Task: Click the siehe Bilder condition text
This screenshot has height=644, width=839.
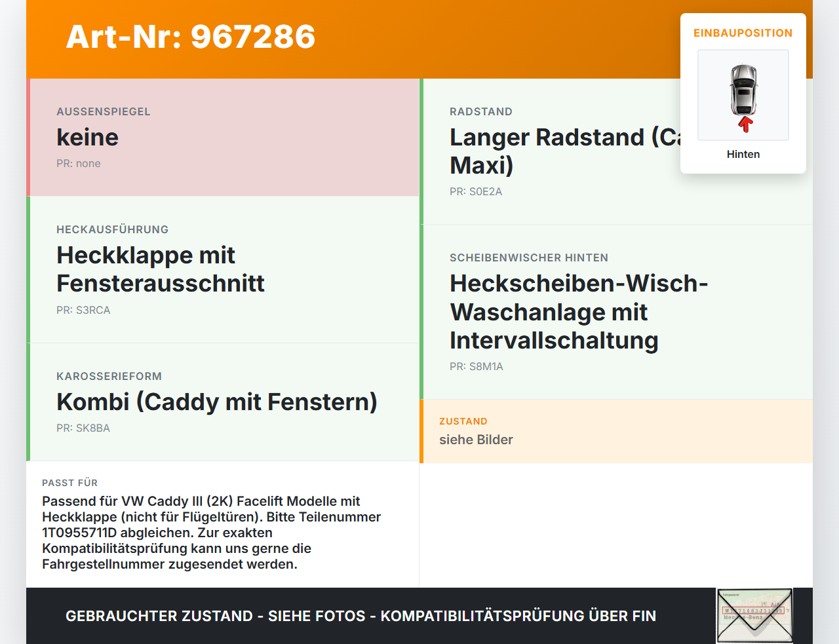Action: (x=476, y=440)
